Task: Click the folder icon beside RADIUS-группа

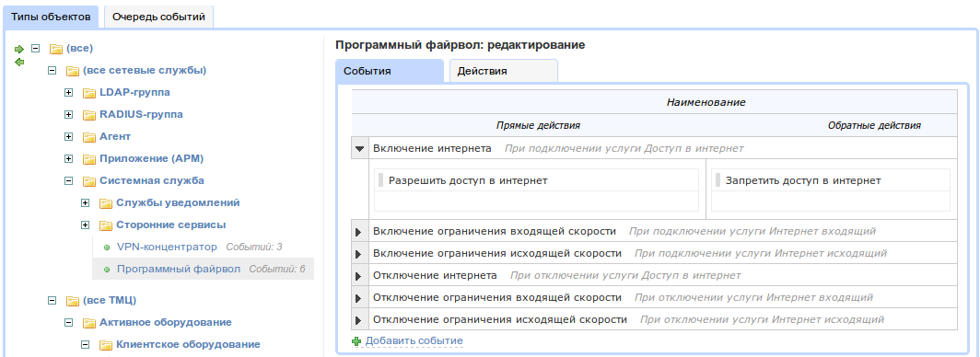Action: tap(88, 115)
